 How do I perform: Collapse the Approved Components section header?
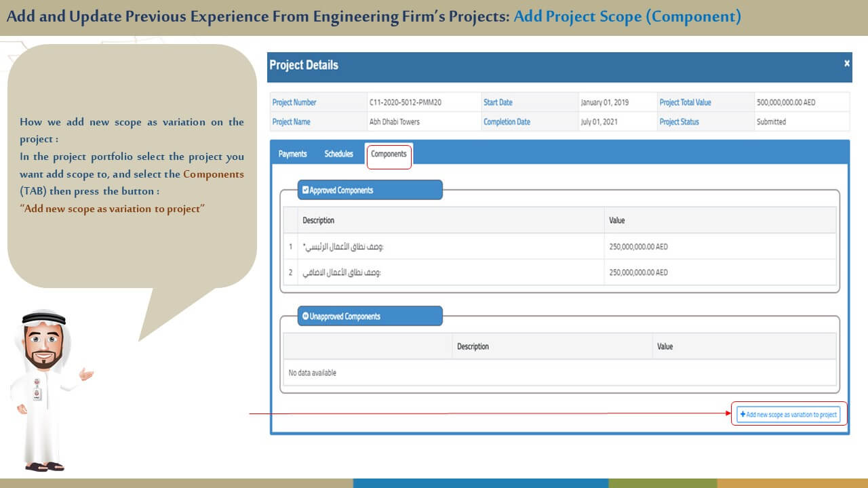[370, 190]
